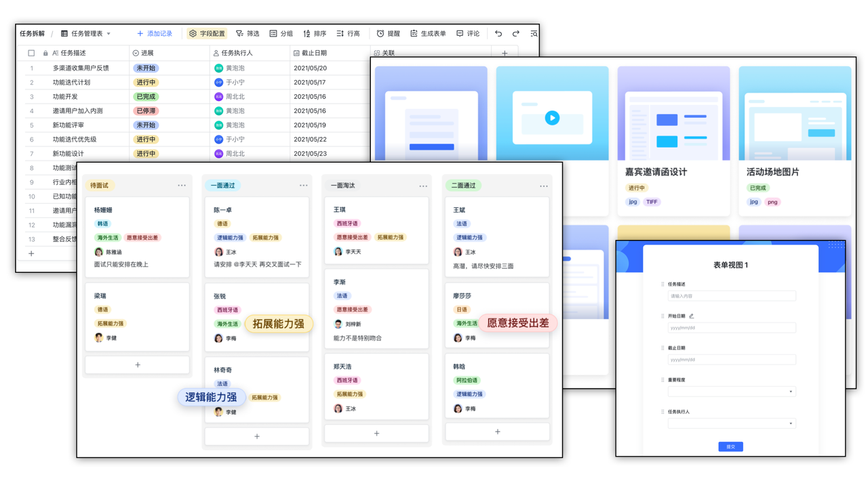Click the undo arrow in the toolbar
Image resolution: width=868 pixels, height=479 pixels.
pyautogui.click(x=498, y=33)
